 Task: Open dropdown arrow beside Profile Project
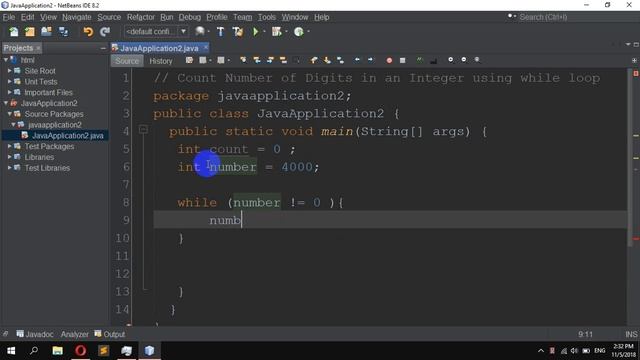(308, 32)
